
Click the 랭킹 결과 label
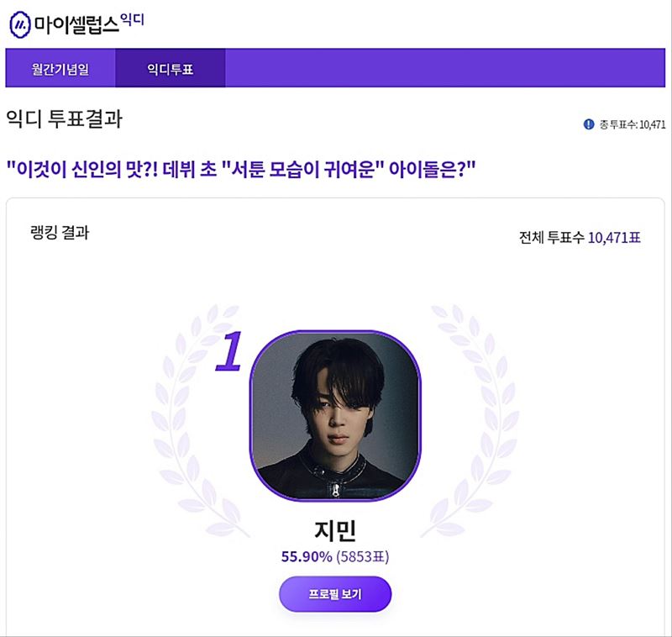(59, 233)
